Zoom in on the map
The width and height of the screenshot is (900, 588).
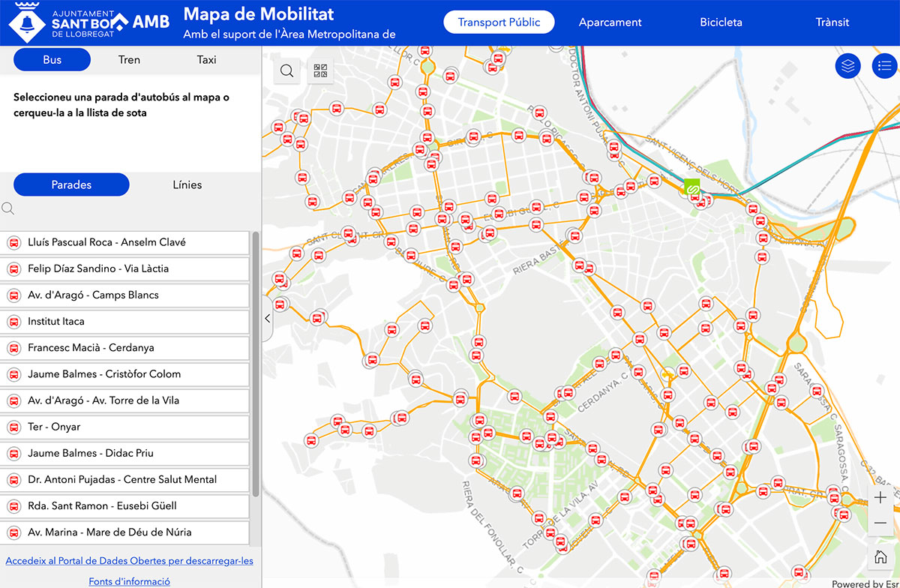[880, 498]
